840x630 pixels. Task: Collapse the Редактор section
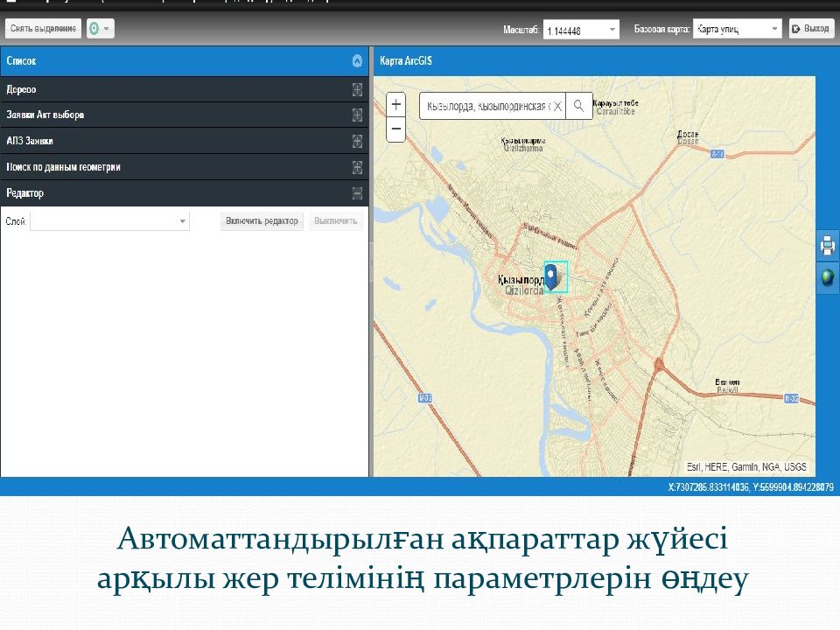357,192
